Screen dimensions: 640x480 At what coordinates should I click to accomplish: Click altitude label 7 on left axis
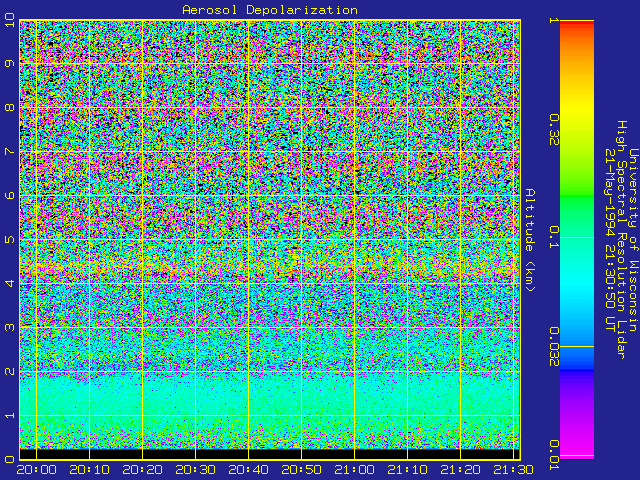click(x=9, y=151)
